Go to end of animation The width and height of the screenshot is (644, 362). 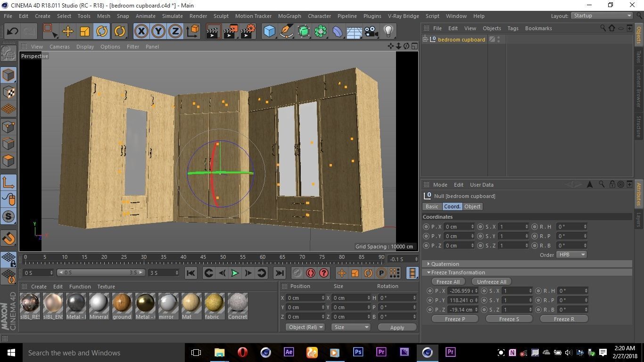point(279,273)
